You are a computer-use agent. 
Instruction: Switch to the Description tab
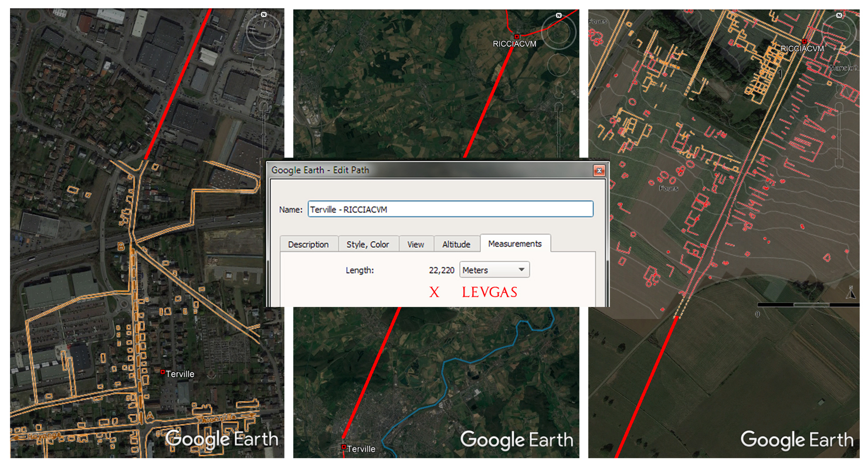(x=308, y=244)
